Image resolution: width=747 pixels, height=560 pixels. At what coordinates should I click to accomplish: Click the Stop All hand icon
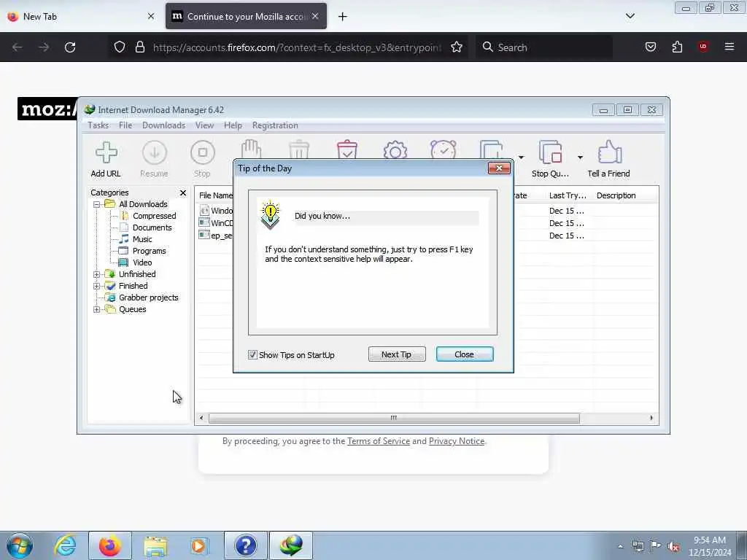[x=251, y=149]
